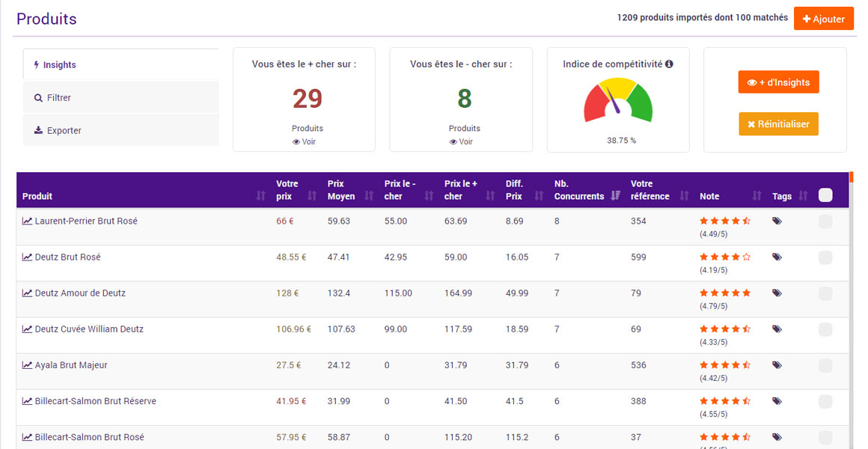
Task: Click the red number 29 in the insights card
Action: coord(308,99)
